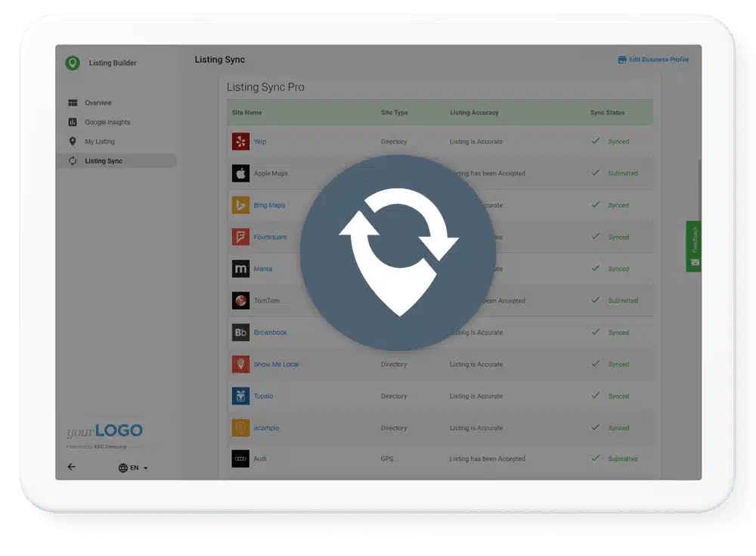This screenshot has width=756, height=556.
Task: Select My Listing in sidebar
Action: click(x=99, y=141)
